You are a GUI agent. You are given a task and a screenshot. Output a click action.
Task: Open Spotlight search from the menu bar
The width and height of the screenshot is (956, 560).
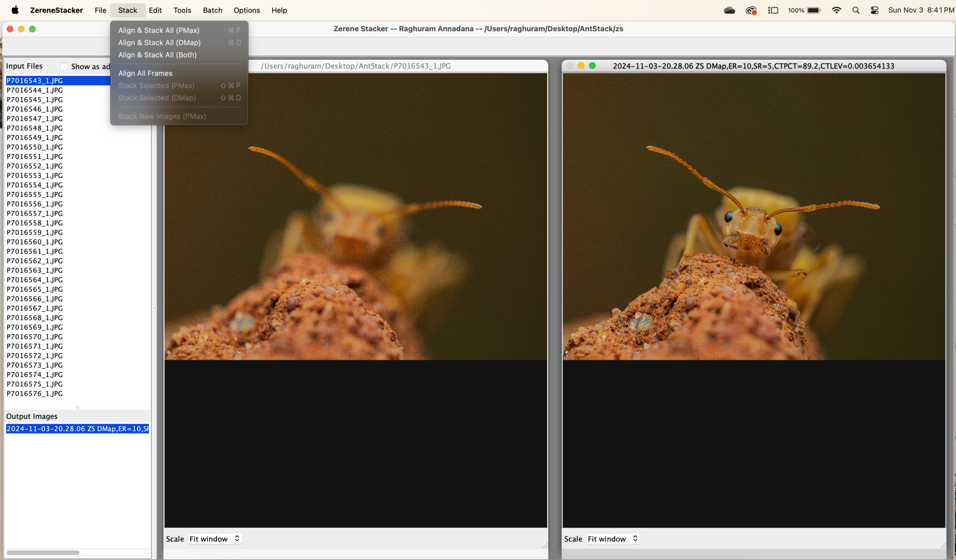856,10
